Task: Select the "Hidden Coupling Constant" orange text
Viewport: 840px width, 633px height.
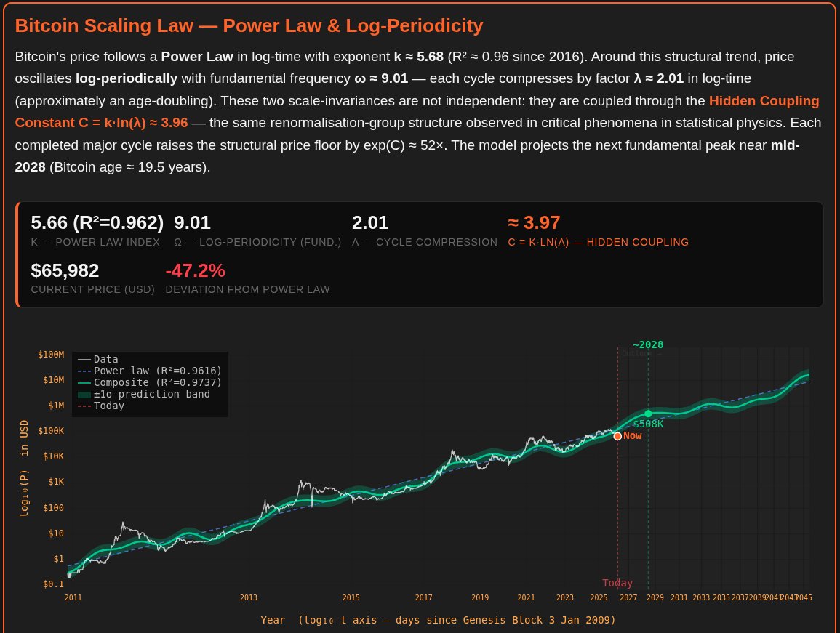Action: coord(764,101)
